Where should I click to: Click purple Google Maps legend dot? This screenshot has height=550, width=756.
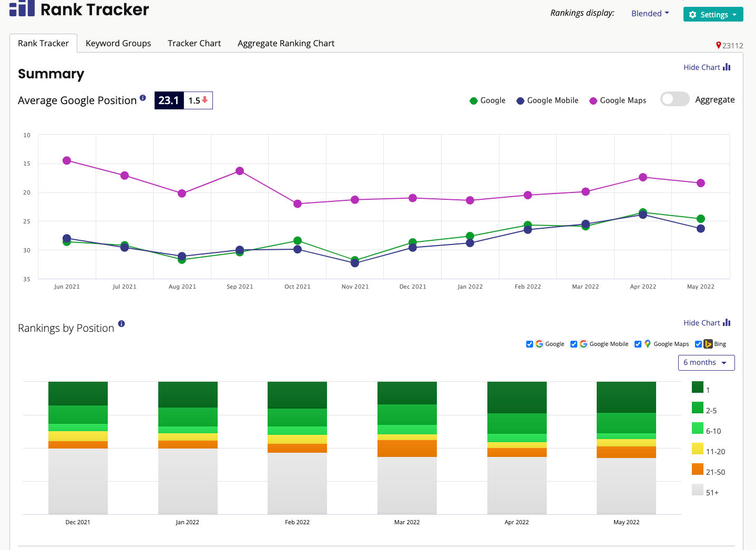click(x=593, y=101)
